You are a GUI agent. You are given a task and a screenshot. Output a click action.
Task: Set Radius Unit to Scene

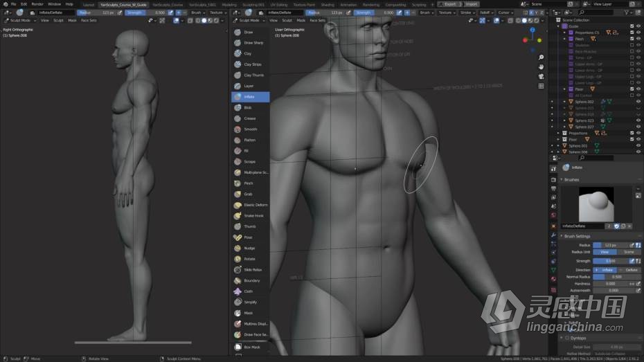pos(628,252)
